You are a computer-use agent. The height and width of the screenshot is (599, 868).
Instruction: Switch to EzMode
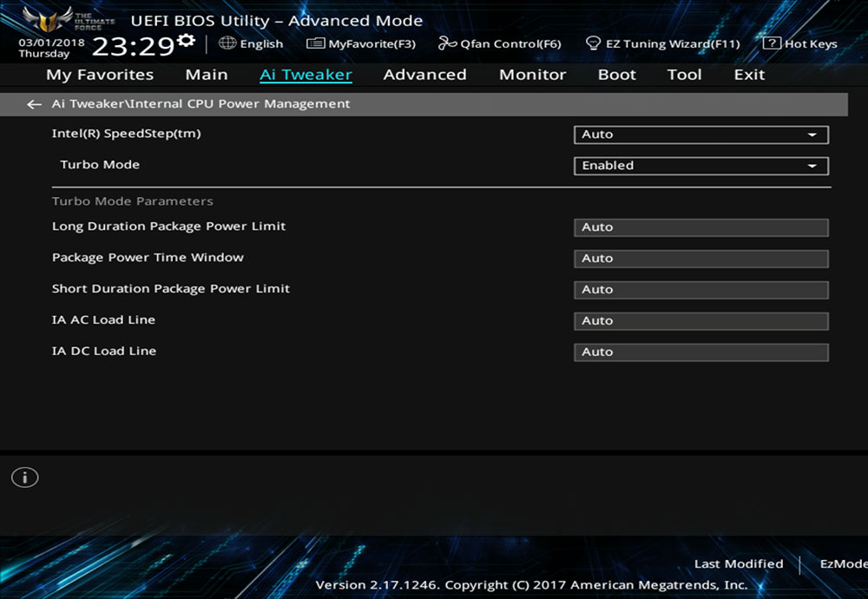tap(844, 563)
